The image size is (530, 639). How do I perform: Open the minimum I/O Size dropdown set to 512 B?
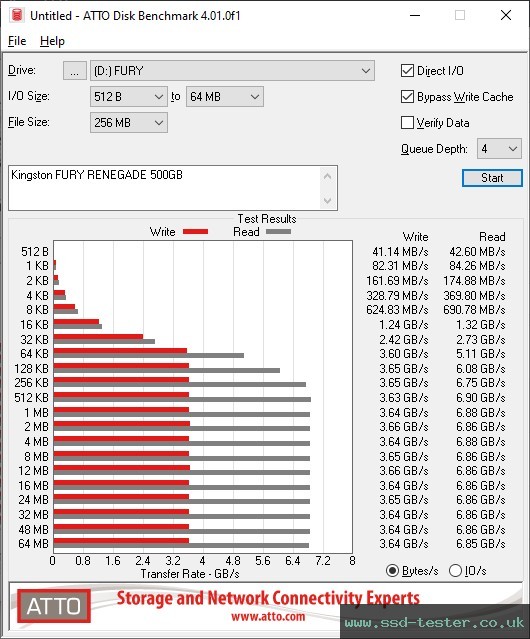[129, 97]
